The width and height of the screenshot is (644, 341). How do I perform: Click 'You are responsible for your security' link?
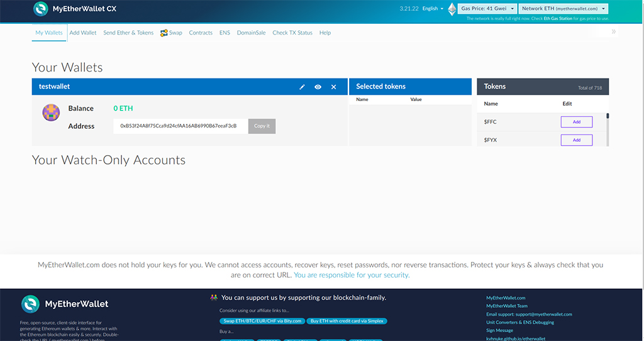point(352,275)
